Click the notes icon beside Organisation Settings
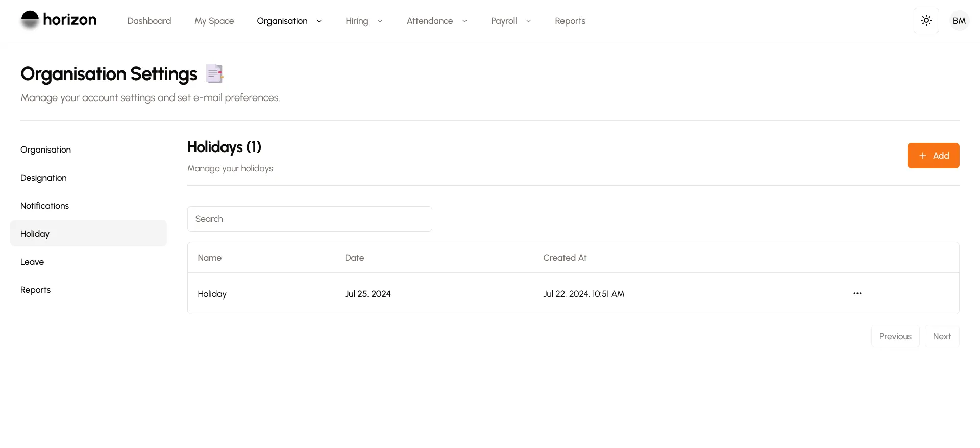This screenshot has height=448, width=980. tap(214, 73)
